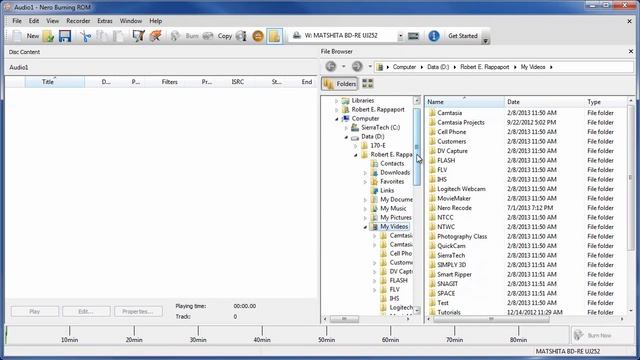The image size is (640, 360).
Task: Select My Music in the folder tree
Action: [x=393, y=209]
